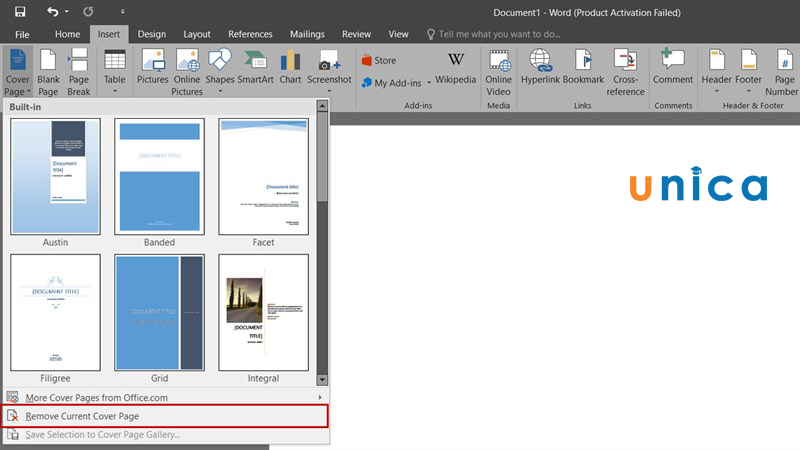Choose the Grid cover page thumbnail
This screenshot has width=800, height=450.
159,312
